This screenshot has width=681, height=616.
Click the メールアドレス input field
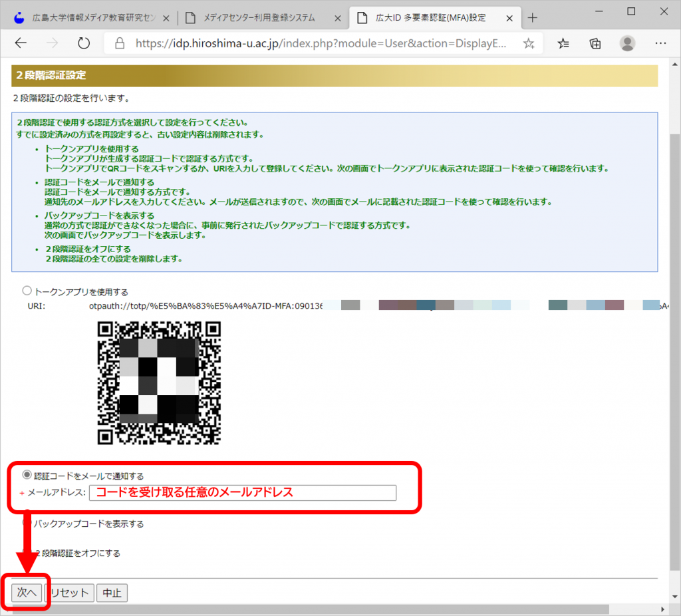[242, 493]
